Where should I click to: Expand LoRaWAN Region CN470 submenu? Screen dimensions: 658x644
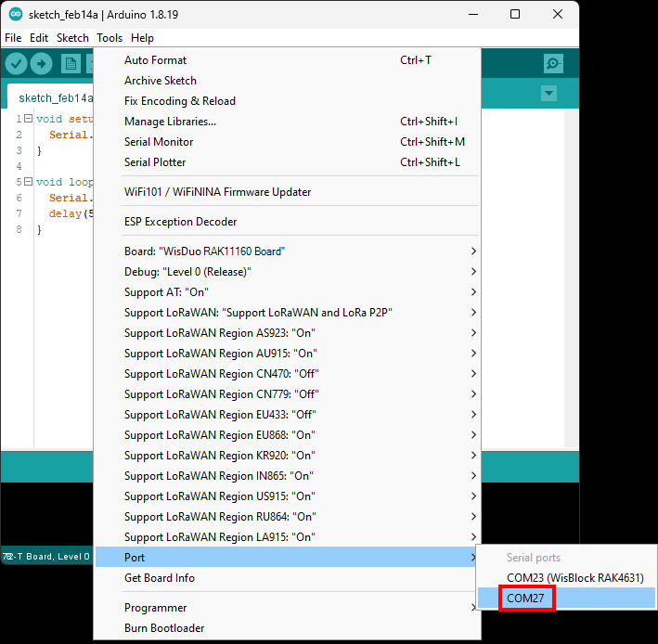coord(288,374)
